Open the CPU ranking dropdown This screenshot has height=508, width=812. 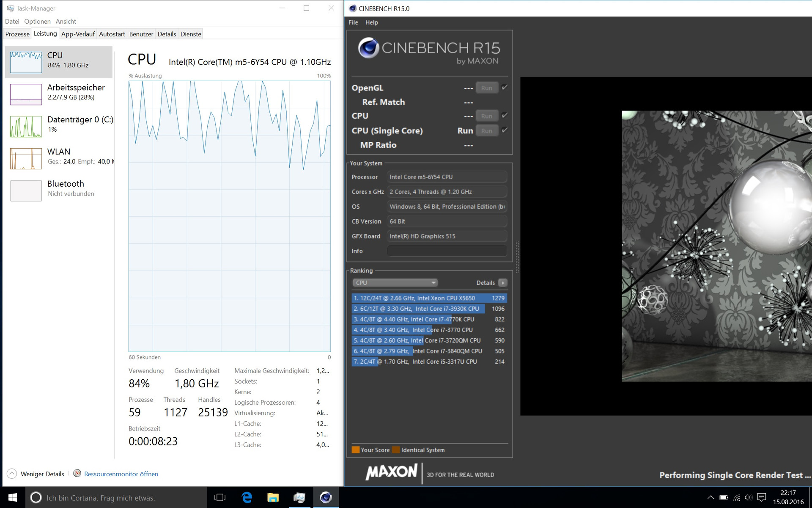pos(395,283)
